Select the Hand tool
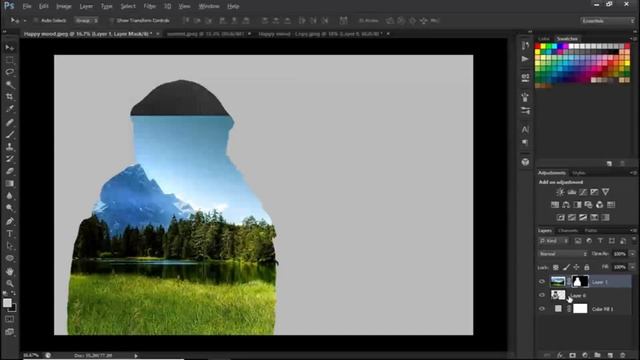Image resolution: width=640 pixels, height=360 pixels. pos(10,271)
